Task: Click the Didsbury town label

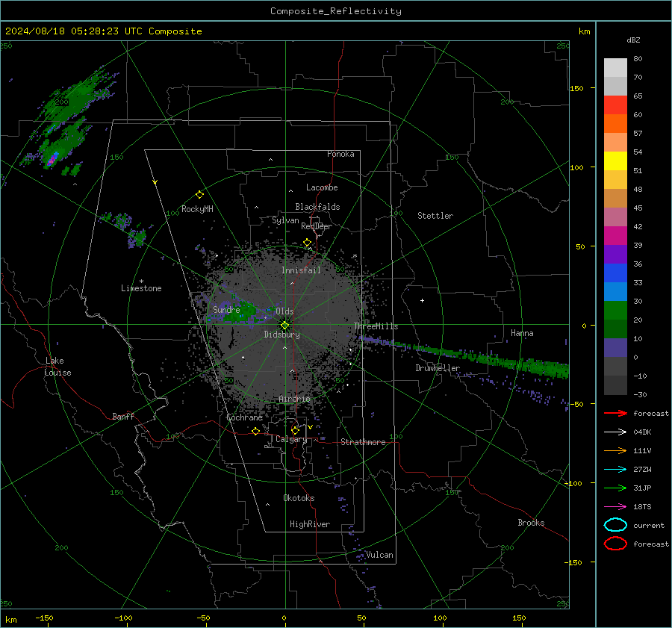Action: (x=281, y=335)
